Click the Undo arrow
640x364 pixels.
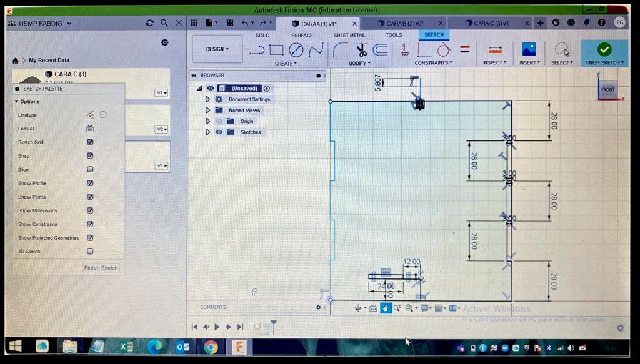click(x=245, y=23)
